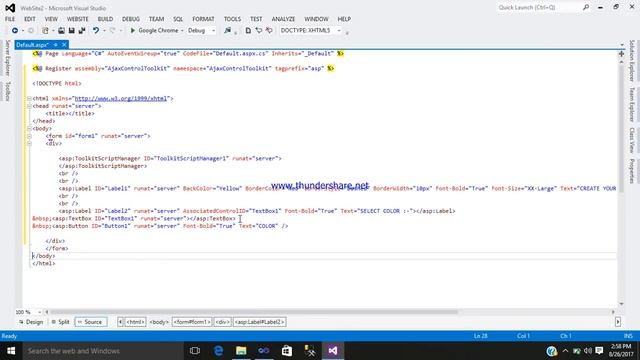This screenshot has width=640, height=360.
Task: Click the Visual Studio taskbar icon
Action: pos(333,351)
